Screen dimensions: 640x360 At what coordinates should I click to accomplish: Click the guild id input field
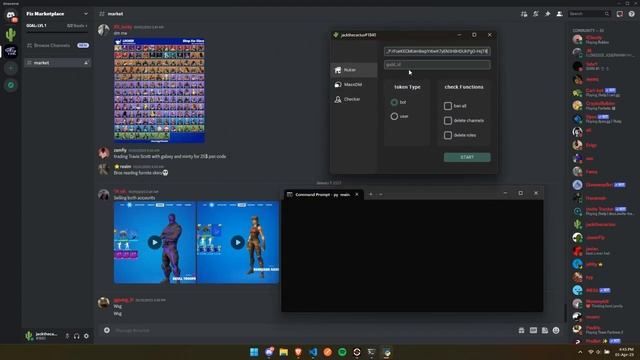437,64
